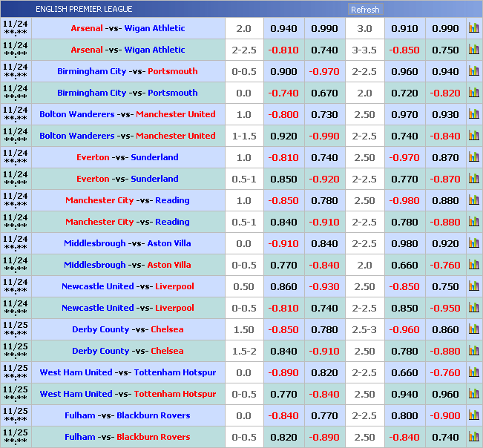
Task: Click the 0.670 odds for Birmingham–Portsmouth
Action: tap(324, 93)
